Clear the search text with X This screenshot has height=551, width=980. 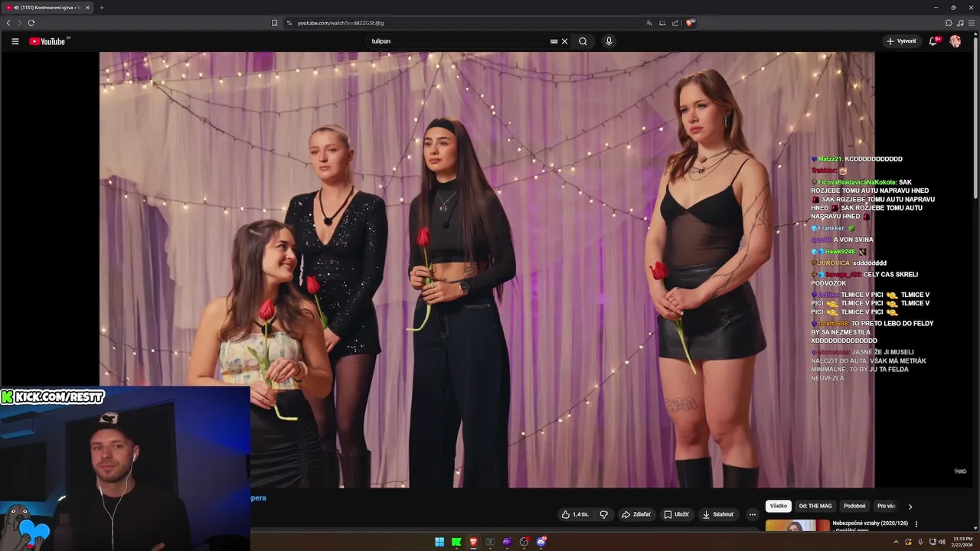(x=565, y=41)
